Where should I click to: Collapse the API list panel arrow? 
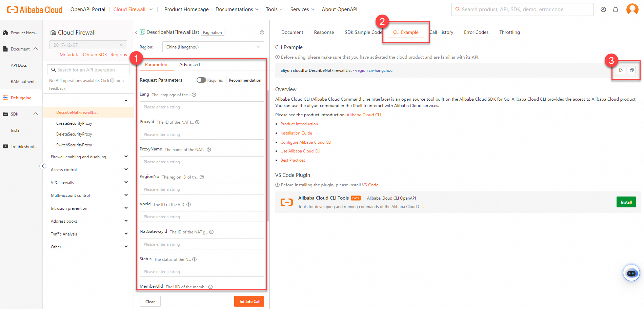[43, 166]
